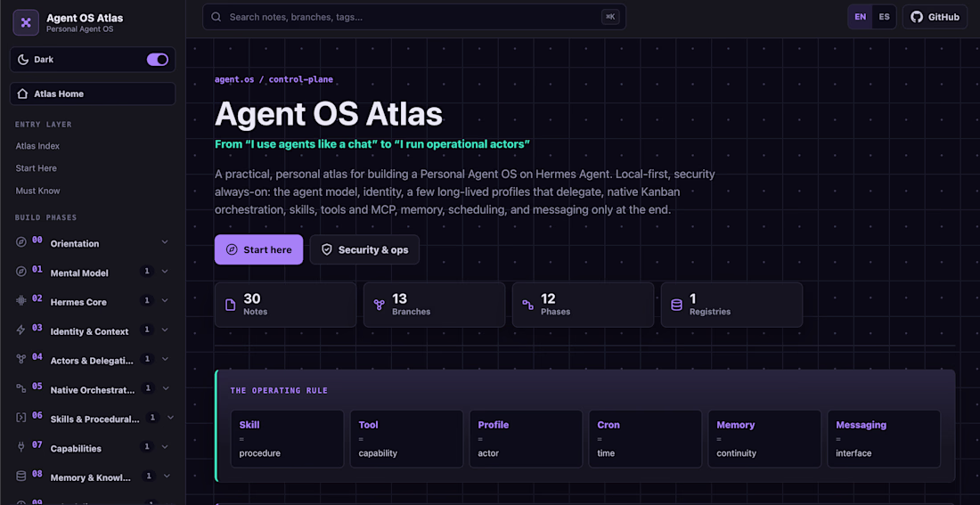Expand the Capabilities chevron
980x505 pixels.
165,446
